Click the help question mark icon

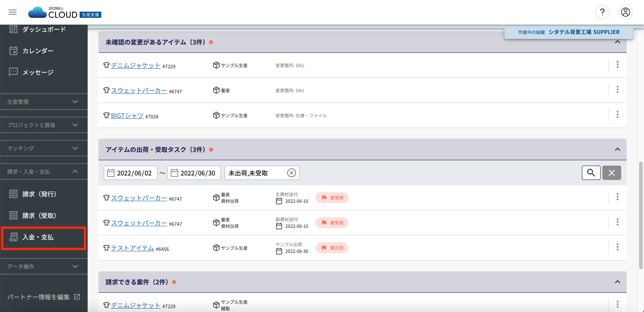(x=602, y=12)
